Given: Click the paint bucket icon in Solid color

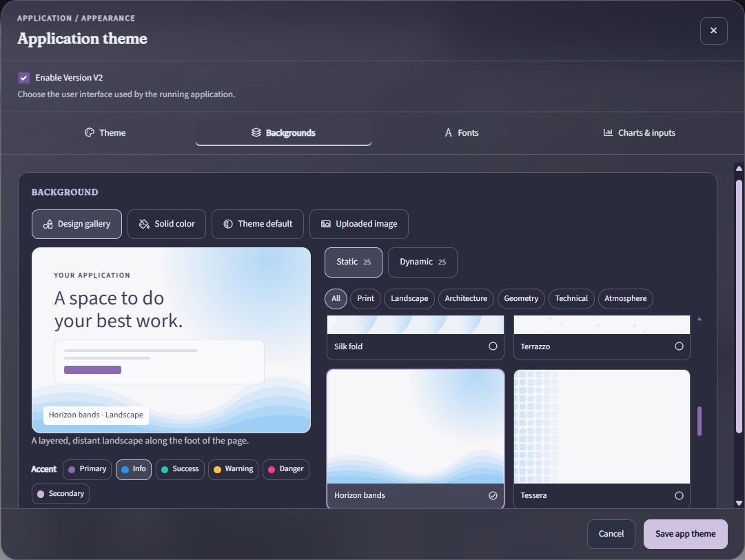Looking at the screenshot, I should pos(144,224).
